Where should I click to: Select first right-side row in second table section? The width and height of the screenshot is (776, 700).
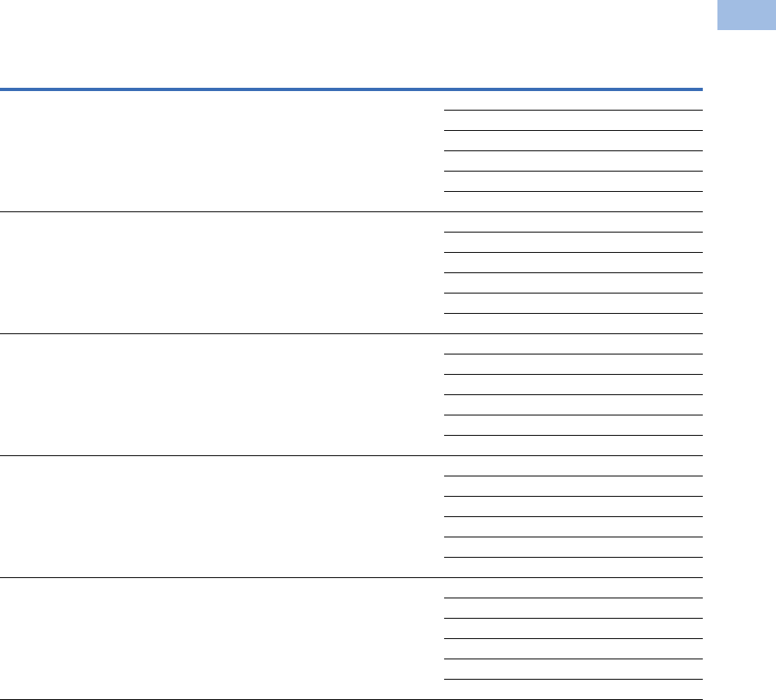573,222
